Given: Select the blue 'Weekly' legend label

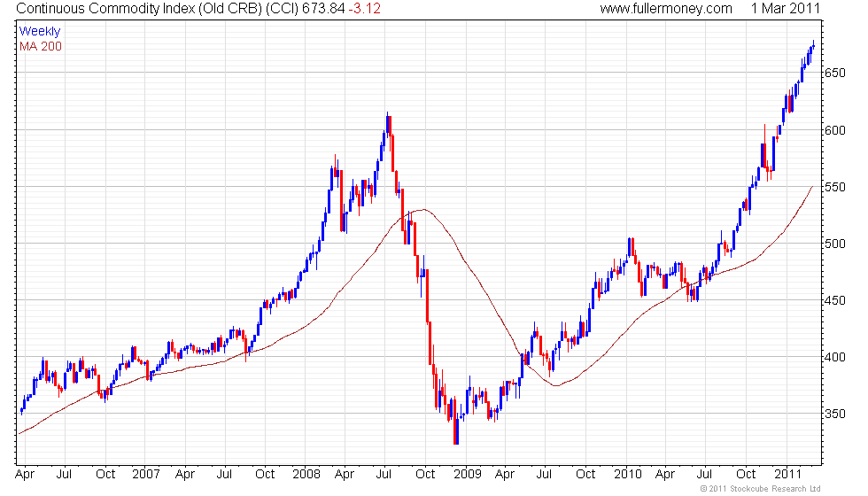Looking at the screenshot, I should 40,32.
